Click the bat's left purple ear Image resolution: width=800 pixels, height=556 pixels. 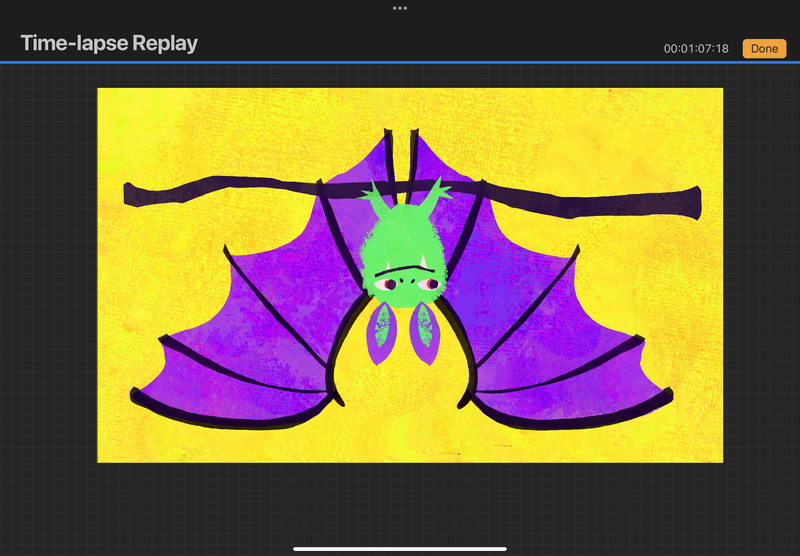click(381, 332)
